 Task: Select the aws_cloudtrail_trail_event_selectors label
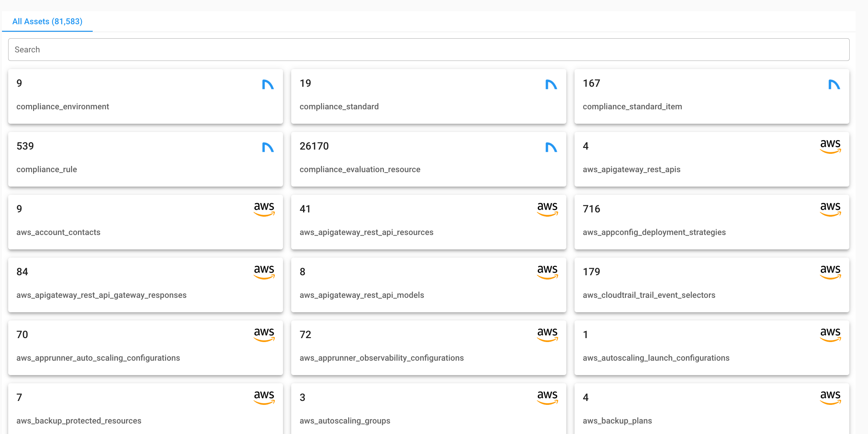click(x=649, y=295)
